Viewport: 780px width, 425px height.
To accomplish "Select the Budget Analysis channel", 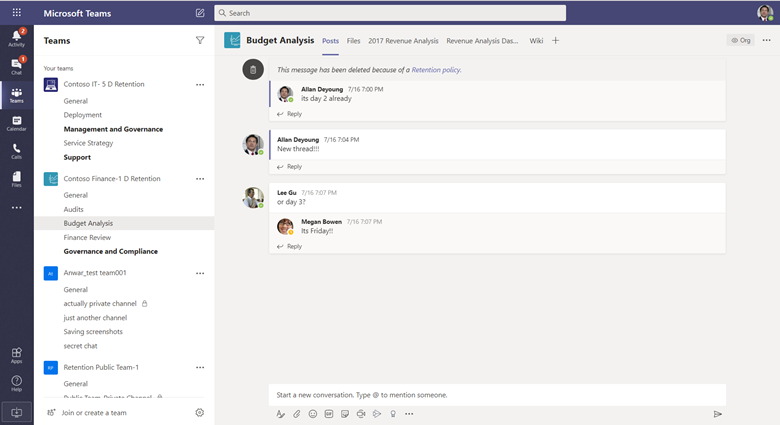I will (x=124, y=223).
